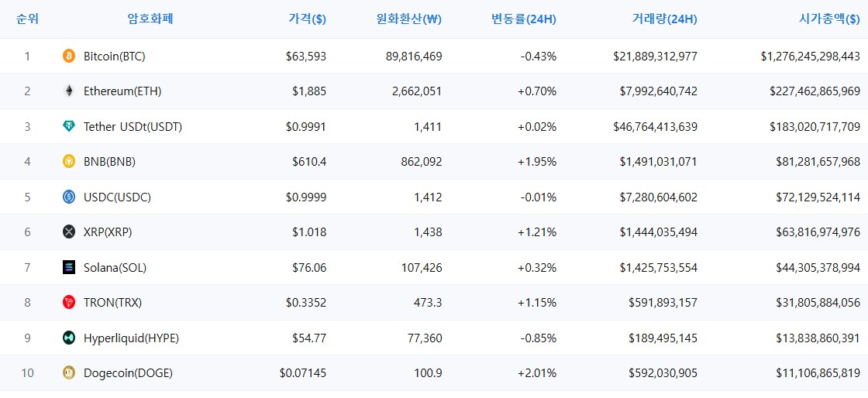Screen dimensions: 868x398
Task: Select Hyperliquid price $54.77
Action: 309,338
